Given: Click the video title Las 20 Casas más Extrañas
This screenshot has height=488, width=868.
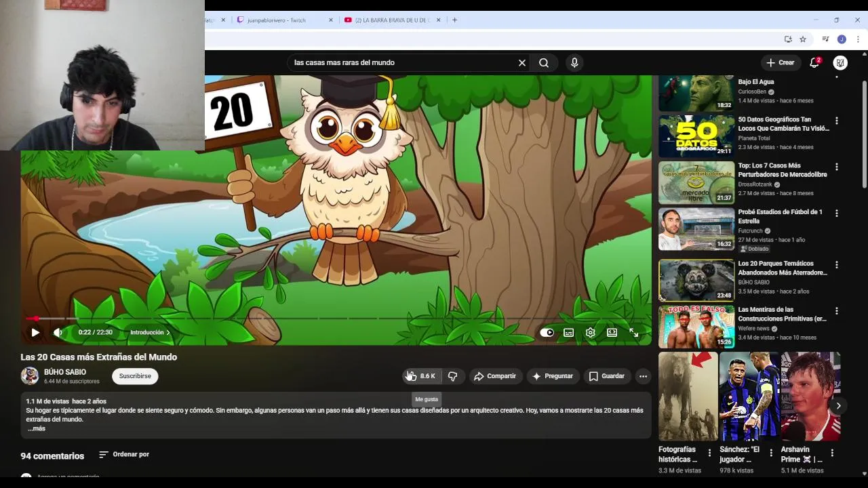Looking at the screenshot, I should tap(99, 357).
